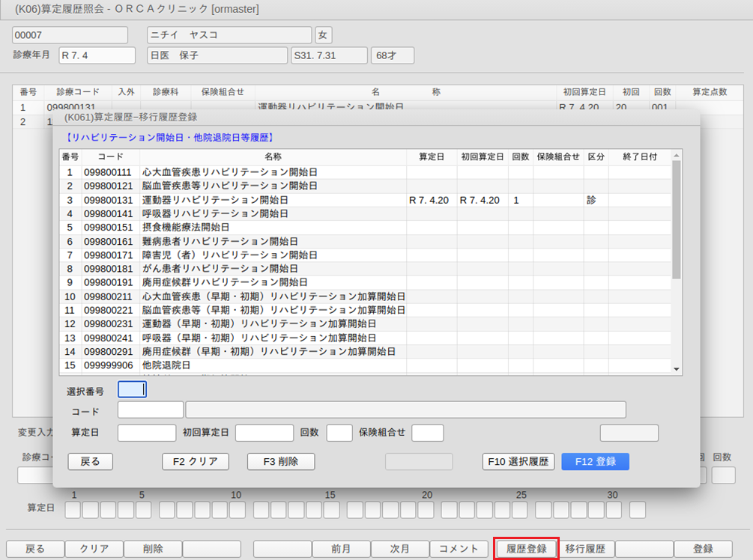Click the 初回算定日 input field
Image resolution: width=753 pixels, height=560 pixels.
point(264,433)
